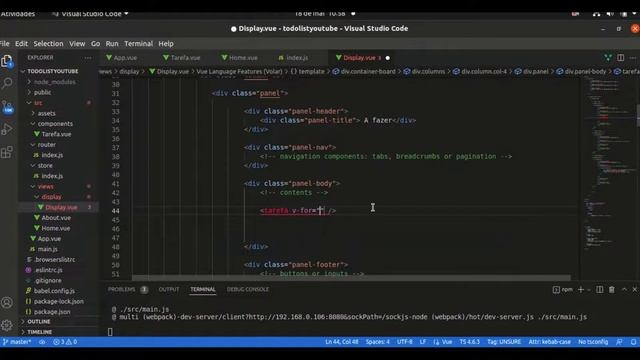
Task: Open the Extensions view
Action: [x=7, y=152]
